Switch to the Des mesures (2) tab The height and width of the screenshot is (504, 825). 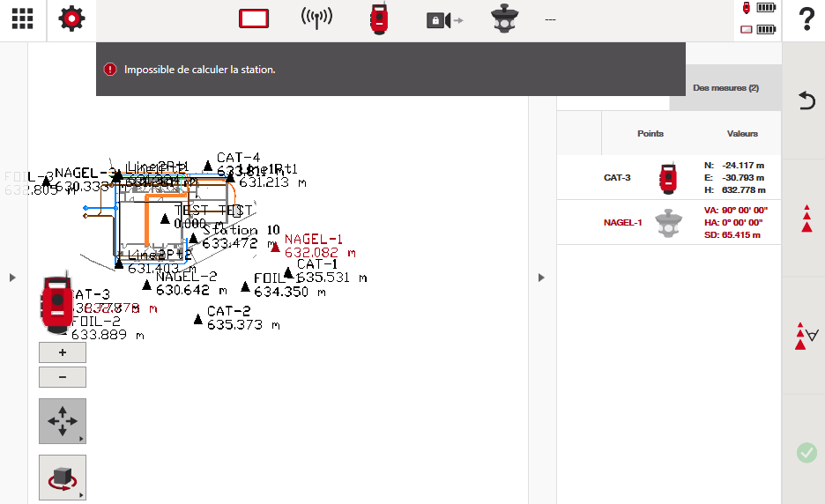tap(725, 88)
